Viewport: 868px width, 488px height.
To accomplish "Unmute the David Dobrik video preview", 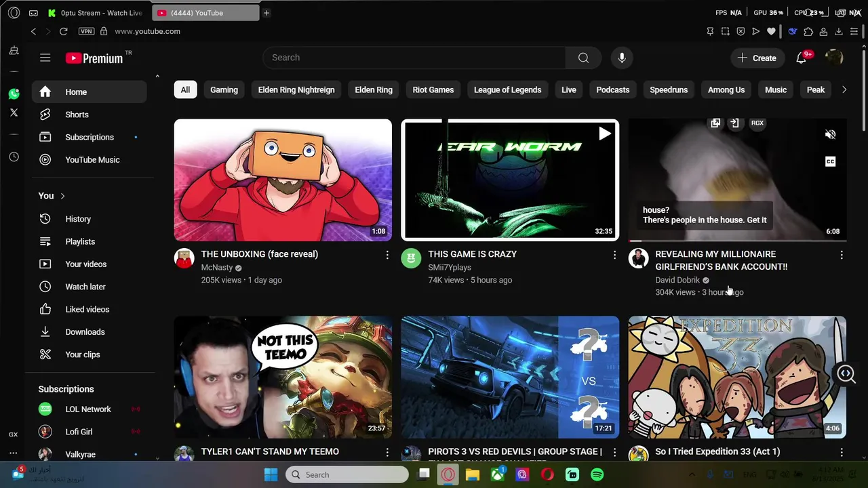I will pyautogui.click(x=830, y=135).
